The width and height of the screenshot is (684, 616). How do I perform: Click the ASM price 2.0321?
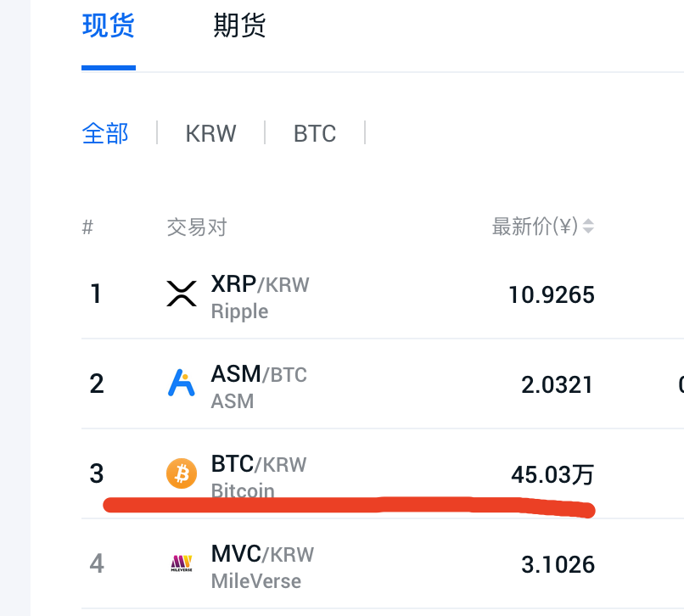click(x=557, y=384)
